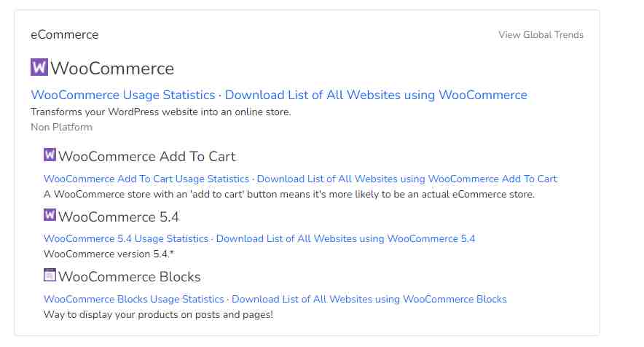Click the WooCommerce Add To Cart heading
The image size is (644, 347).
coord(146,156)
